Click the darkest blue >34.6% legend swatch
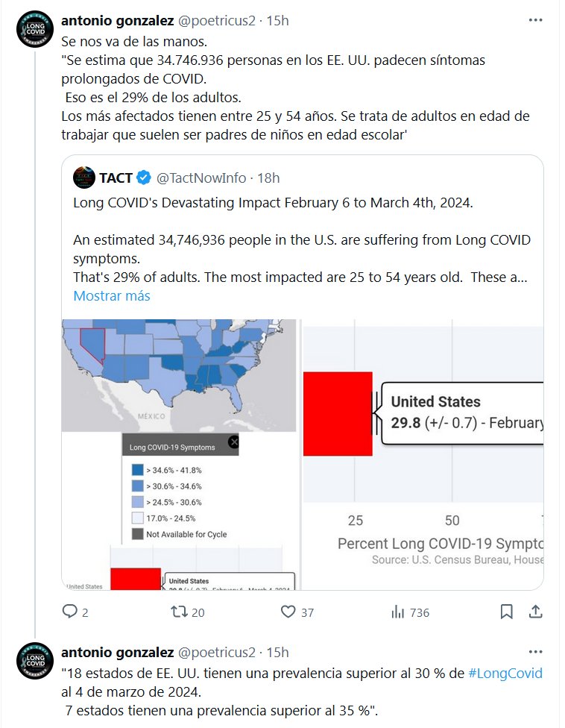This screenshot has height=728, width=565. (137, 470)
